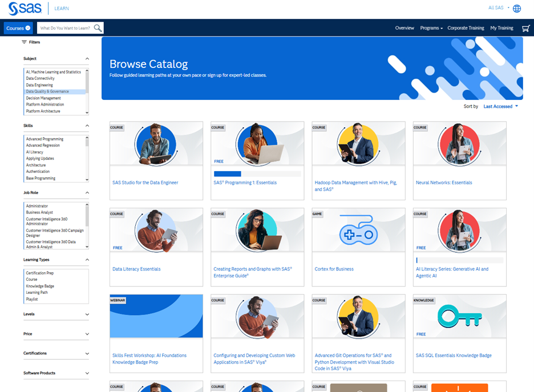Open the Filters icon
The width and height of the screenshot is (534, 392).
click(x=24, y=42)
